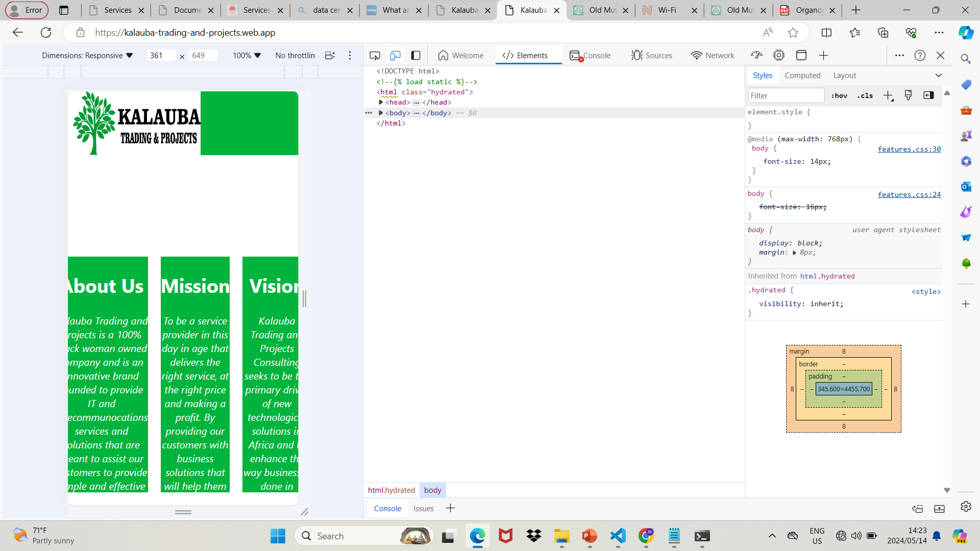Switch to the Computed styles tab

pos(802,75)
